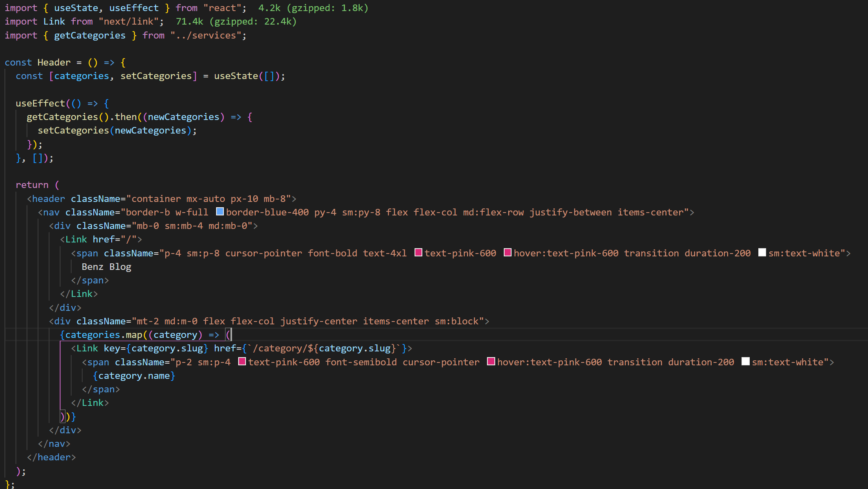Click '.then' in getCategories promise chain
The width and height of the screenshot is (868, 489).
tap(123, 117)
